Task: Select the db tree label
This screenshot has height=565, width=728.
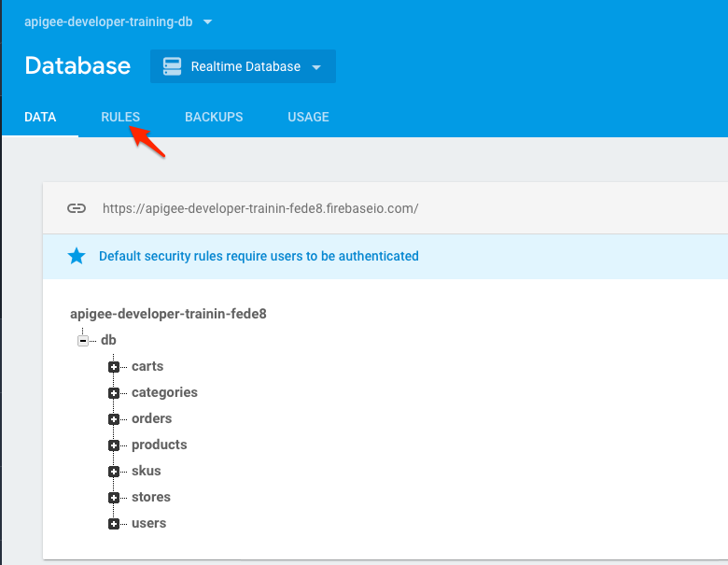Action: [x=108, y=340]
